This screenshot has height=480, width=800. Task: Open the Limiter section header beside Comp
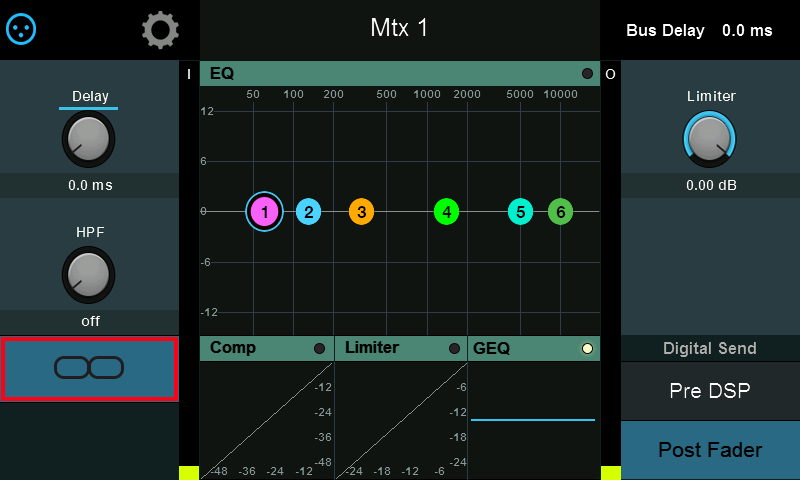point(401,348)
